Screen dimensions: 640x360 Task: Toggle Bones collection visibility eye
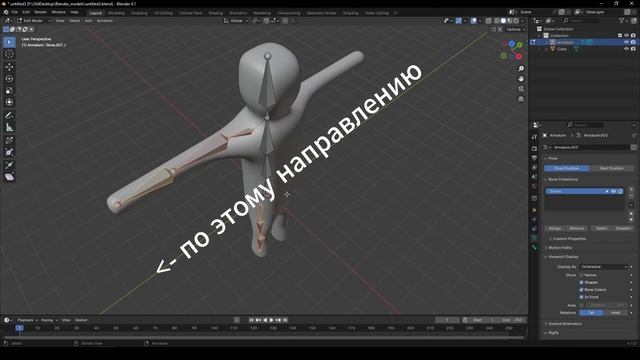(613, 191)
